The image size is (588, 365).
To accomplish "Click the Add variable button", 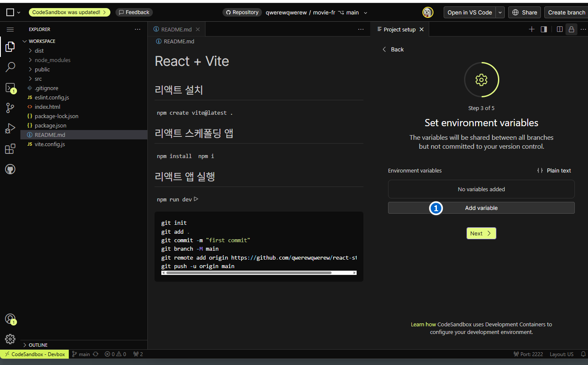I will click(481, 208).
